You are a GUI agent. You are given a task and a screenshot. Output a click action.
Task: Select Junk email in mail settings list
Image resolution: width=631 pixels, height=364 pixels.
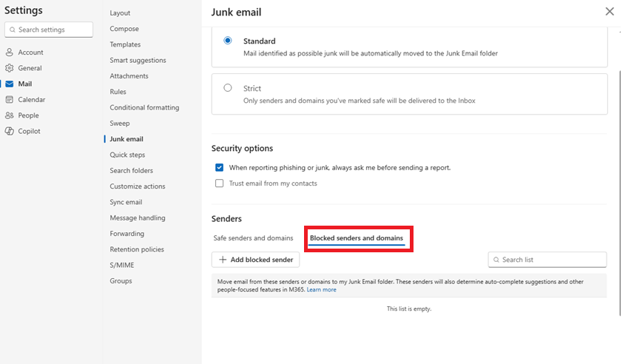pos(126,139)
